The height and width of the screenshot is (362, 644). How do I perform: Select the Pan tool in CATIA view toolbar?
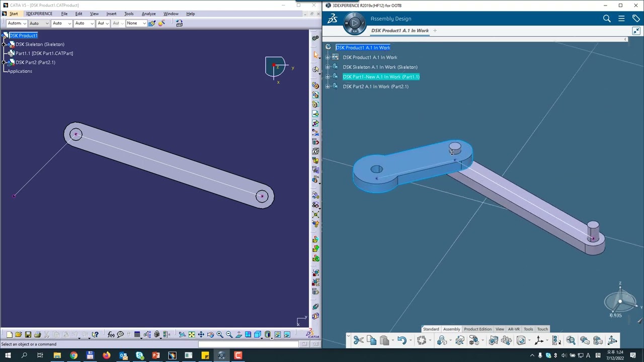click(201, 334)
